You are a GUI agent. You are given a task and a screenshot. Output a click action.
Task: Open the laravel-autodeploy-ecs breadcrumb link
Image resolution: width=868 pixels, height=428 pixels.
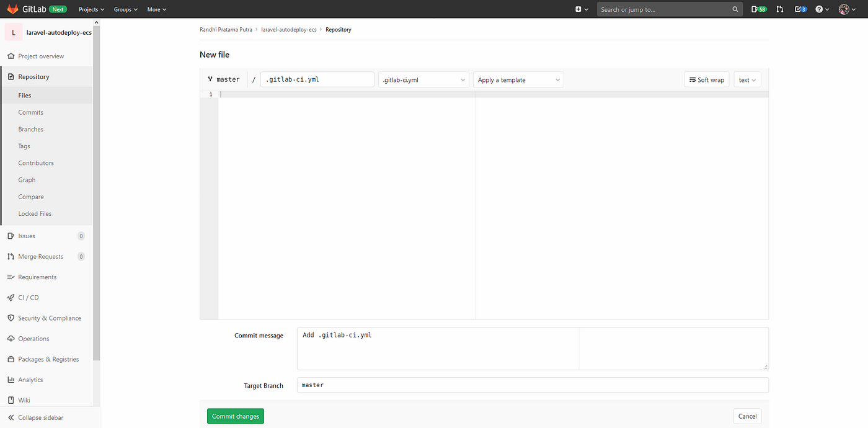pos(289,29)
